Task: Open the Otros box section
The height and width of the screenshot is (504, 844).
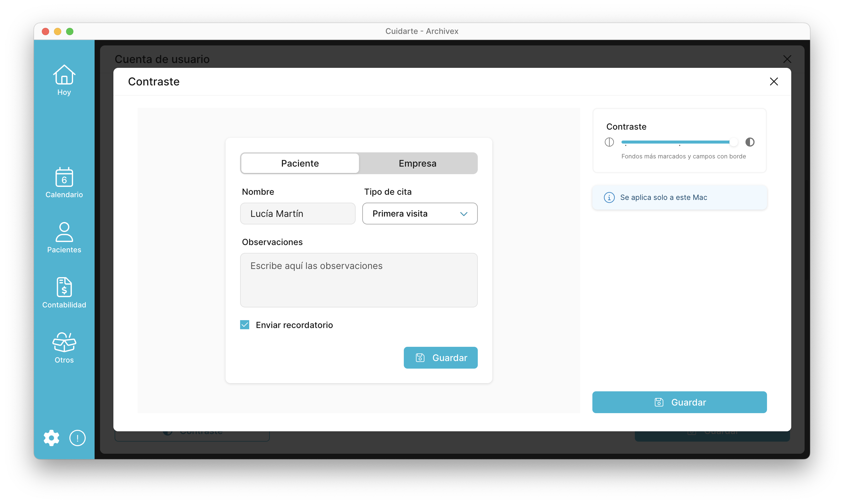Action: point(64,348)
